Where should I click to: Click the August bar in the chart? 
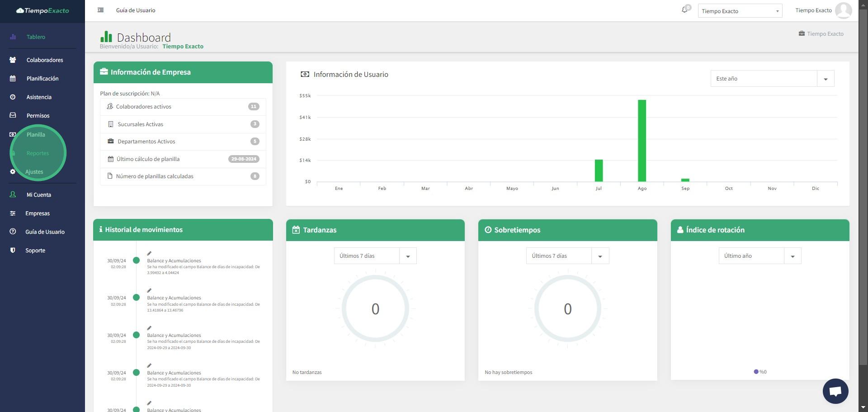(x=642, y=141)
